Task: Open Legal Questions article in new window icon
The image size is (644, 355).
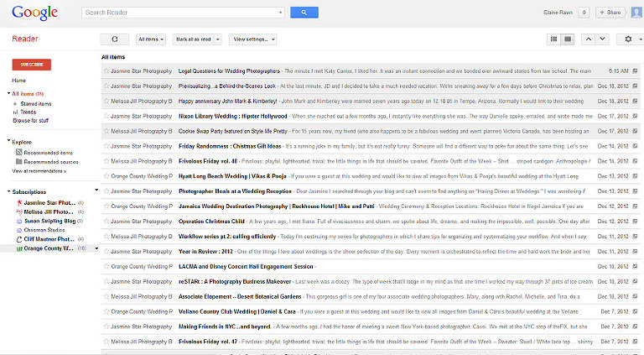Action: [x=635, y=71]
